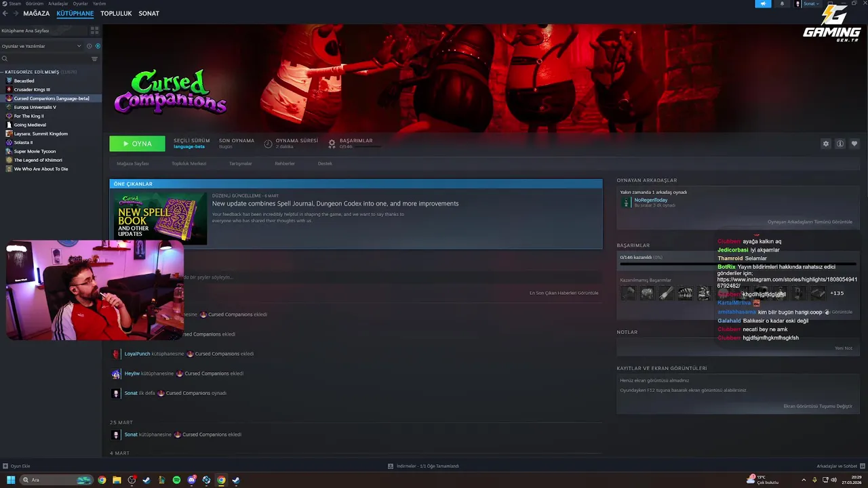
Task: Select Solasta II in the library
Action: [51, 142]
